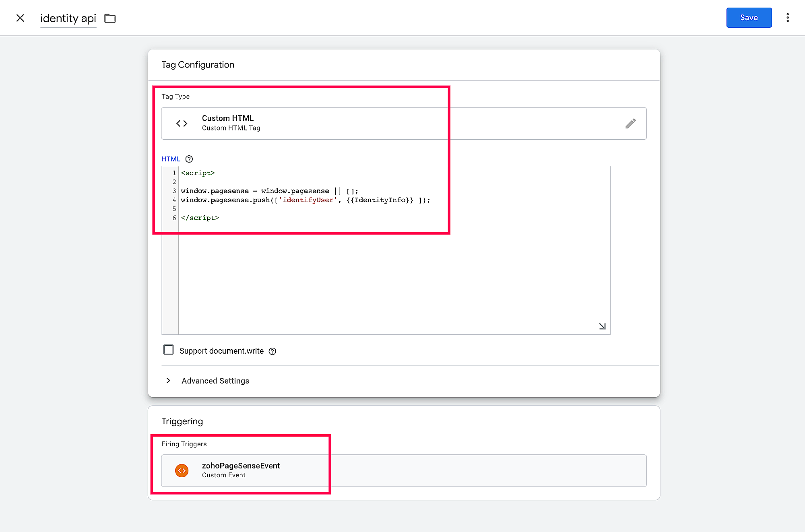Image resolution: width=805 pixels, height=532 pixels.
Task: Click the editor resize arrow icon
Action: (602, 326)
